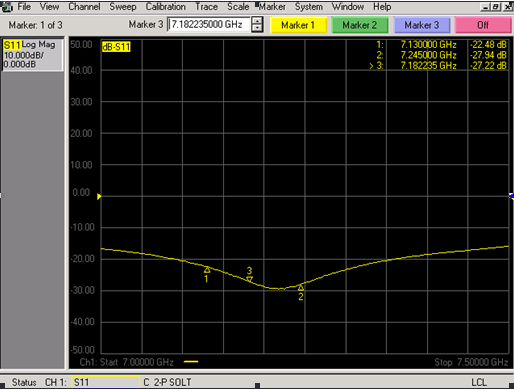The width and height of the screenshot is (514, 389).
Task: Click the yellow trace legend line by Start
Action: click(191, 361)
